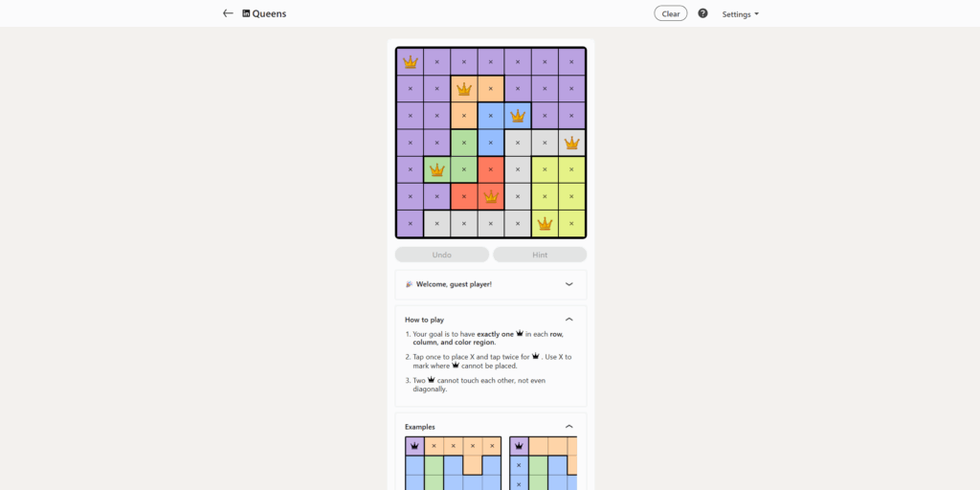980x490 pixels.
Task: Click the crown in the green region
Action: (x=437, y=169)
